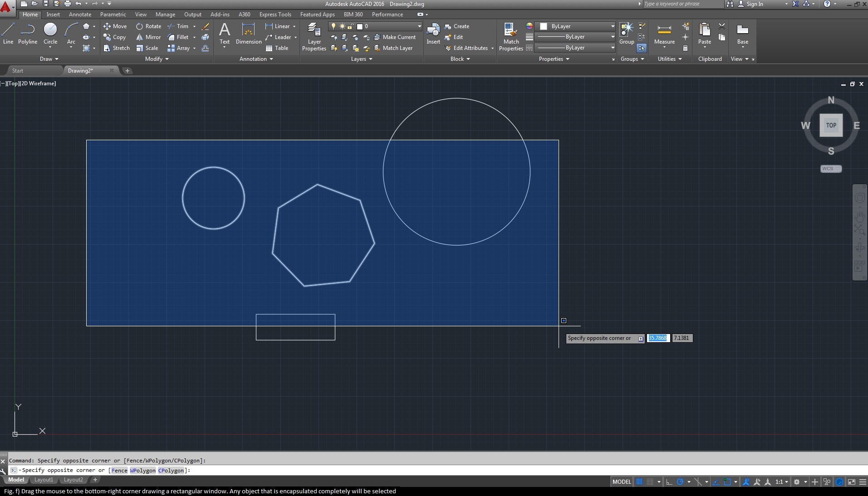Image resolution: width=868 pixels, height=496 pixels.
Task: Click the WPolygon command option
Action: 143,471
